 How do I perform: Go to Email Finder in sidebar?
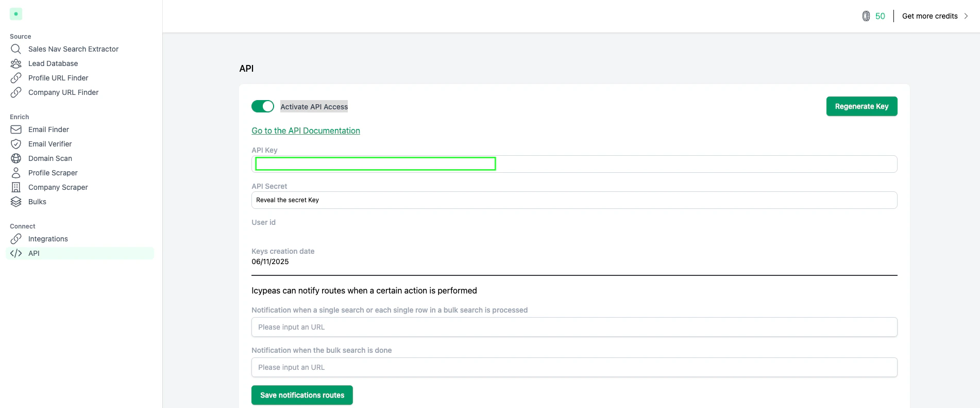(48, 129)
